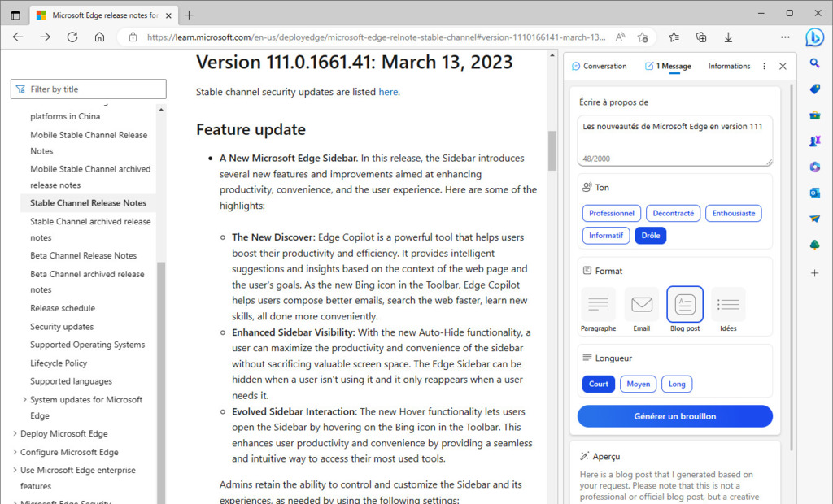Choose Moyen length for the draft
This screenshot has width=833, height=504.
tap(638, 384)
